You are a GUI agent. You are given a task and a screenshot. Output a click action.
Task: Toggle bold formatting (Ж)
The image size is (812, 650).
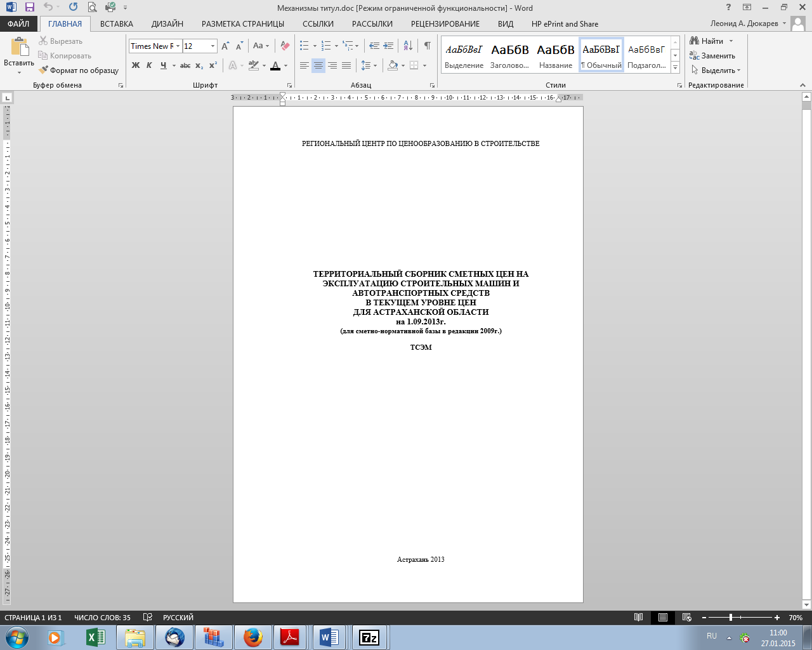(136, 65)
